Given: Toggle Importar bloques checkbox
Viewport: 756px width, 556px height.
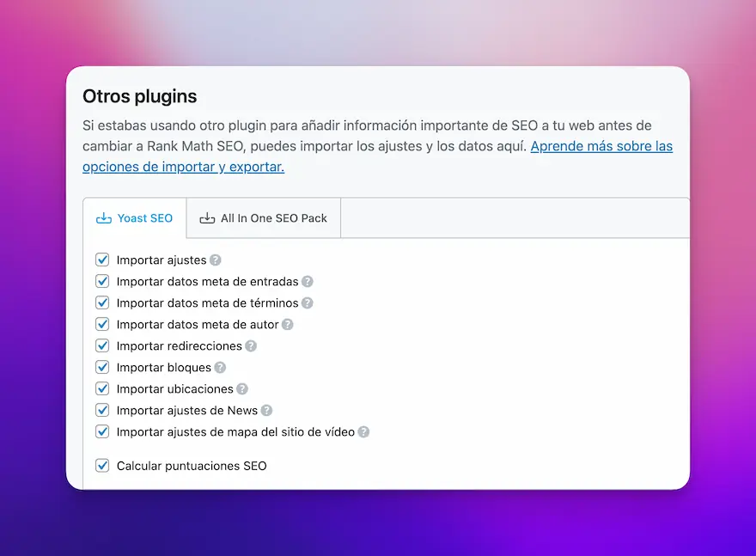Looking at the screenshot, I should pyautogui.click(x=102, y=367).
